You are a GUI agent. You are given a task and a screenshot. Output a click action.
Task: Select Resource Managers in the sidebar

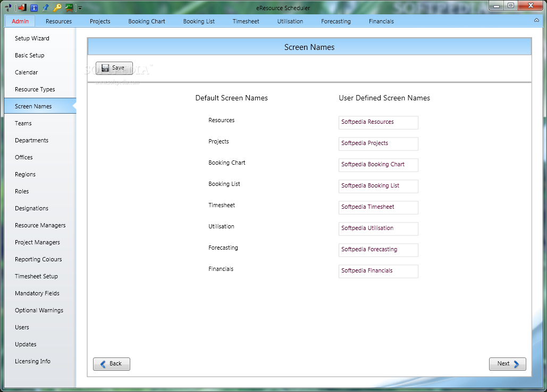point(40,225)
